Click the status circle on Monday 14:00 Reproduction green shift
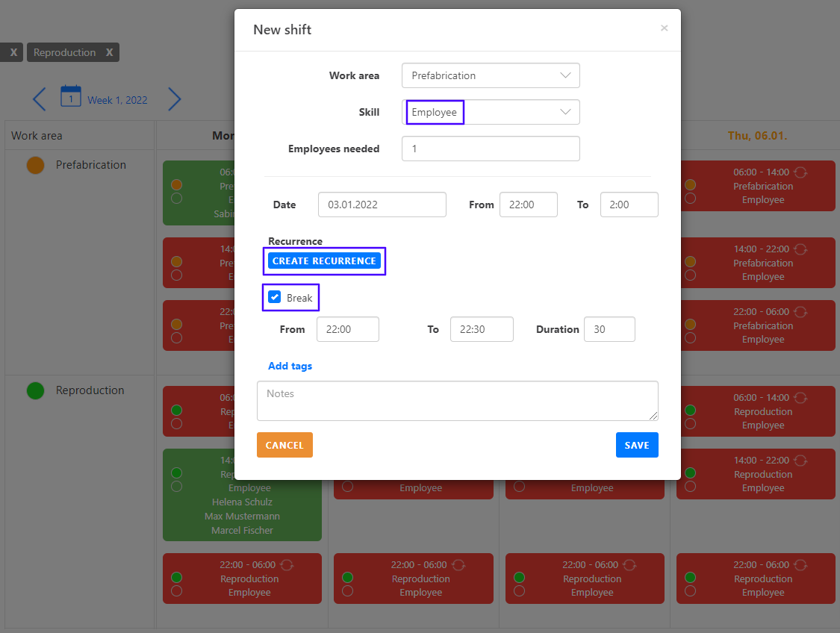The width and height of the screenshot is (840, 633). [x=175, y=473]
